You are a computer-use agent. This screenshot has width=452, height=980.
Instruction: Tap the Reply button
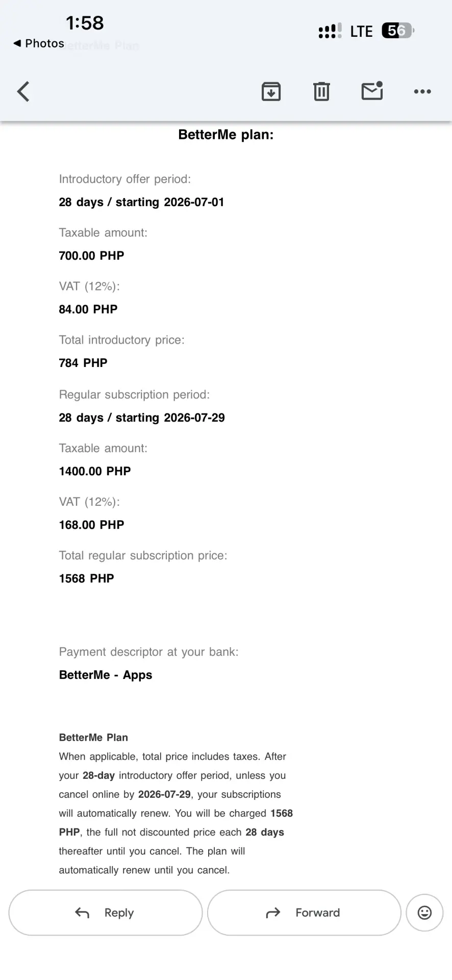[x=106, y=913]
